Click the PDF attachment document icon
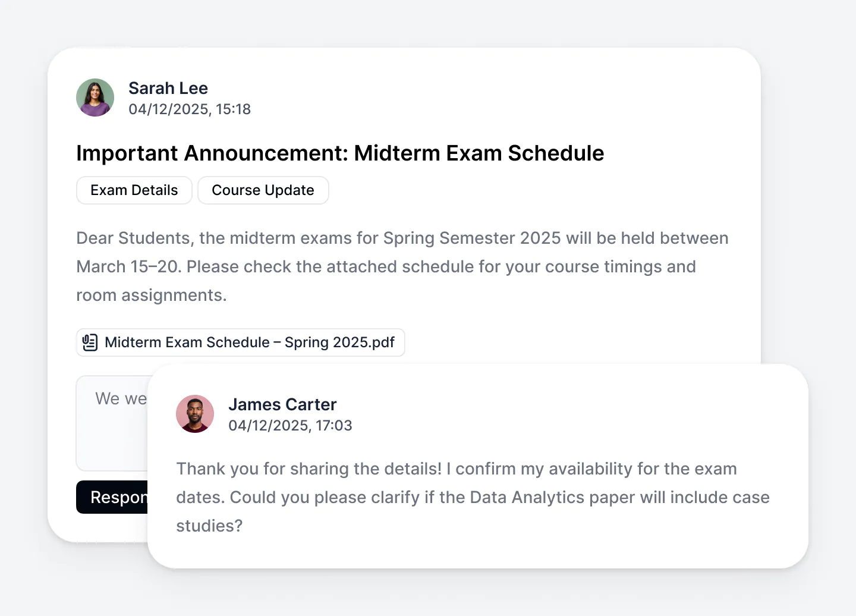The image size is (856, 616). pos(90,342)
